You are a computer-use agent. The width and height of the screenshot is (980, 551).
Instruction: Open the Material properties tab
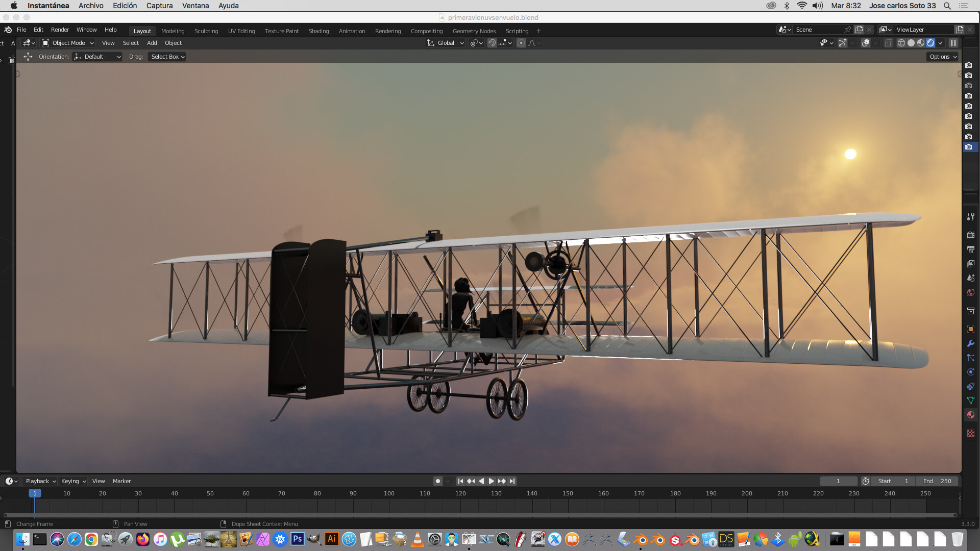tap(970, 415)
